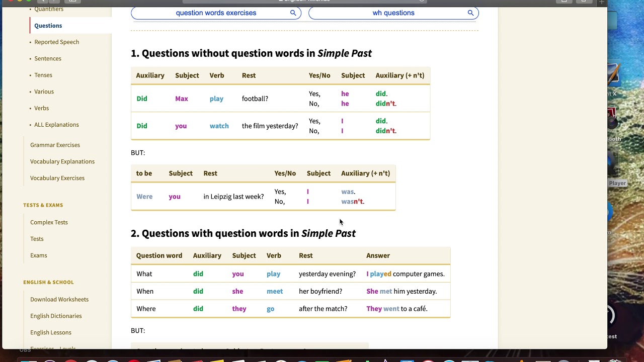Open Vocabulary Exercises link
This screenshot has height=362, width=644.
point(57,178)
